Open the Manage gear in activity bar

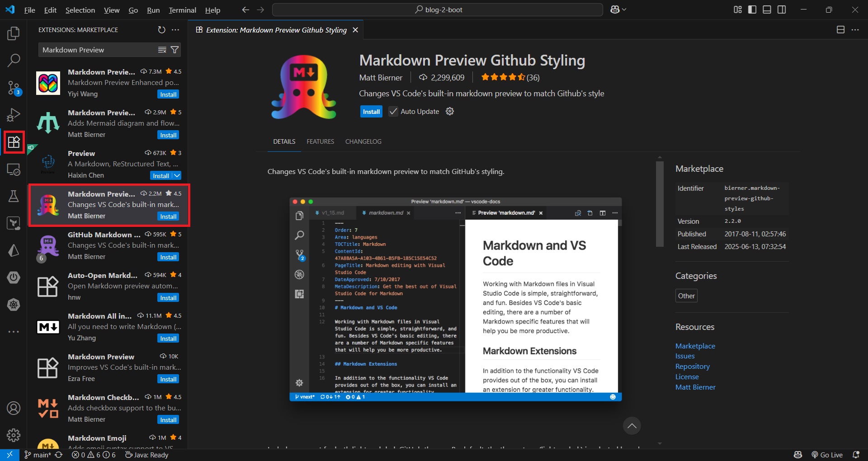(14, 435)
